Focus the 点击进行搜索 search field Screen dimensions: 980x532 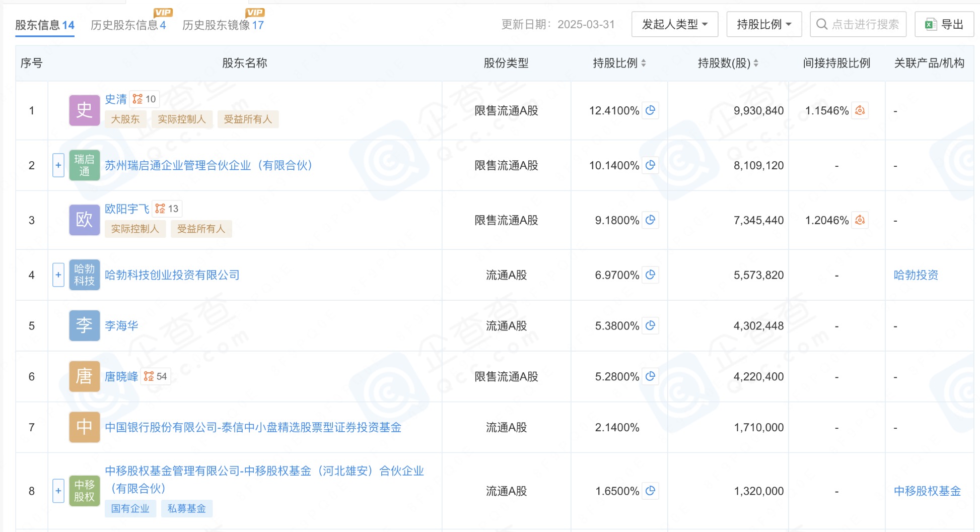[858, 24]
